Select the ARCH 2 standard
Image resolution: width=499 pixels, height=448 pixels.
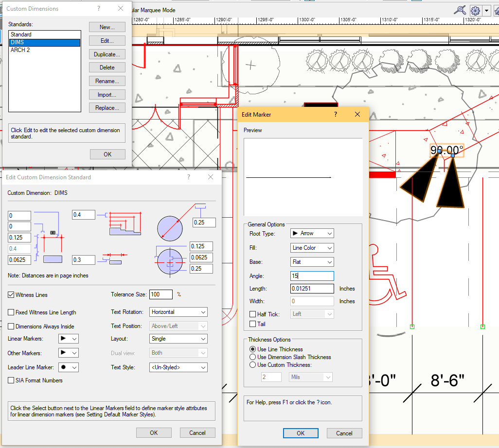pyautogui.click(x=44, y=50)
